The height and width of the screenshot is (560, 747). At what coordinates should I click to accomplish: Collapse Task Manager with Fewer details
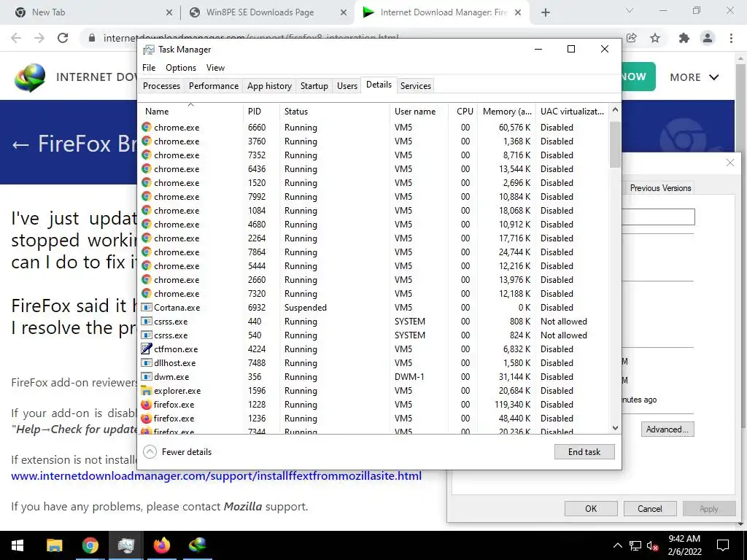(x=178, y=452)
